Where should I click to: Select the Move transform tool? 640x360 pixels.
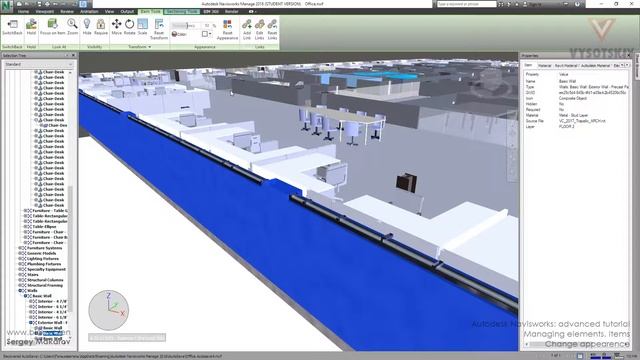(117, 24)
